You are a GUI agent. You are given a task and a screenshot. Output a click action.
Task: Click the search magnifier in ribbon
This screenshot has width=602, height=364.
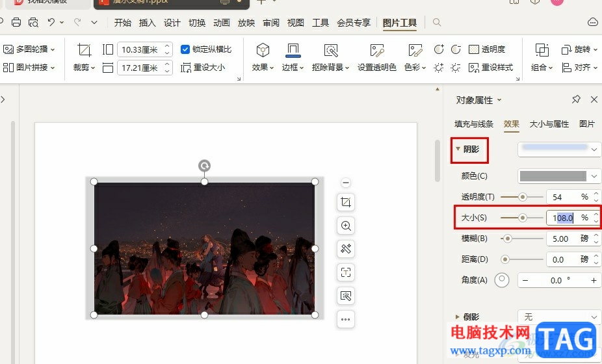436,22
